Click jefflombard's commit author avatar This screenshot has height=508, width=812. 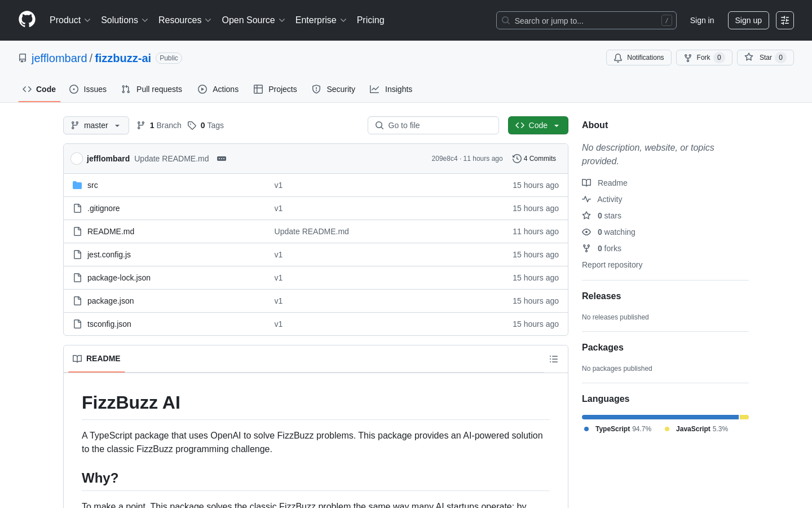tap(77, 159)
